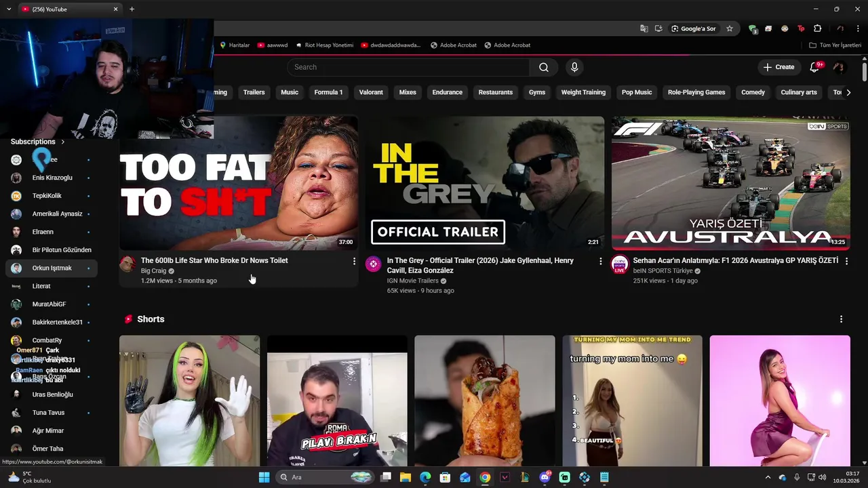The height and width of the screenshot is (488, 868).
Task: Open the Amerikalı Aynasız subscription
Action: (x=52, y=213)
